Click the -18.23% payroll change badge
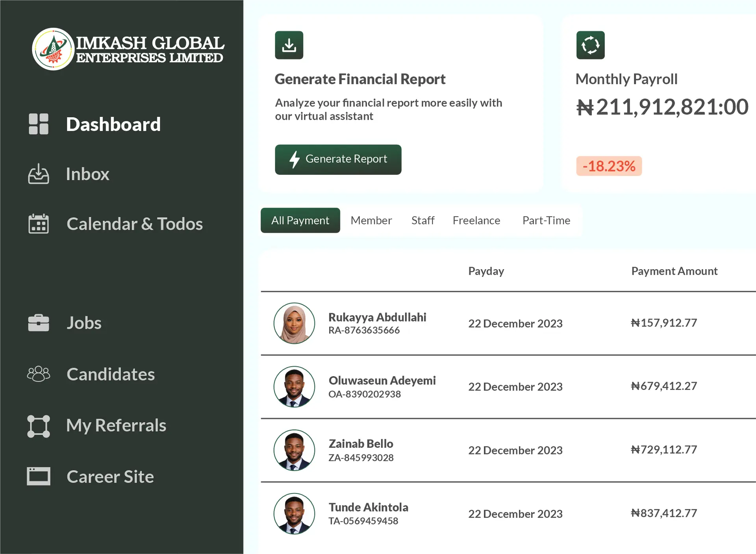The image size is (756, 554). (609, 166)
